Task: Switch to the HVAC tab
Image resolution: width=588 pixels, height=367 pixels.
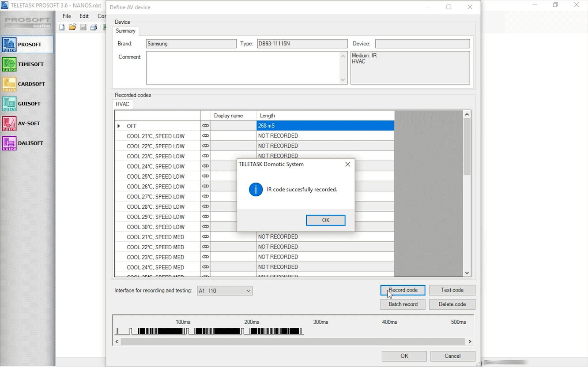Action: 122,104
